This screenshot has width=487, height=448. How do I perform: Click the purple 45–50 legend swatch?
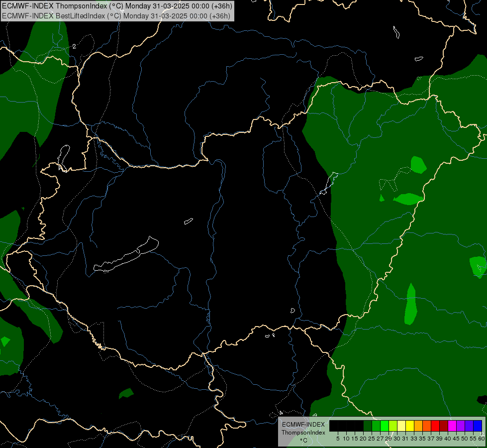coord(461,426)
